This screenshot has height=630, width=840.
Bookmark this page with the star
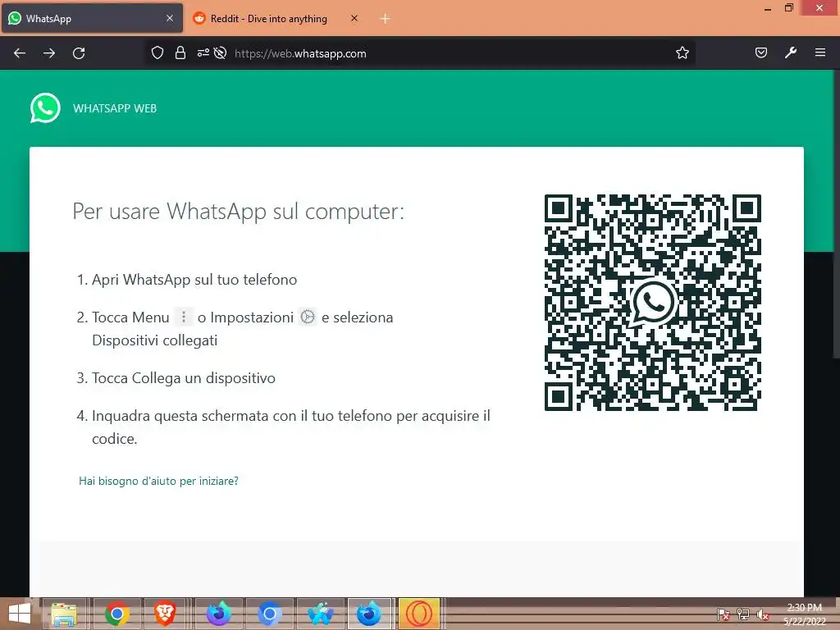click(x=682, y=53)
